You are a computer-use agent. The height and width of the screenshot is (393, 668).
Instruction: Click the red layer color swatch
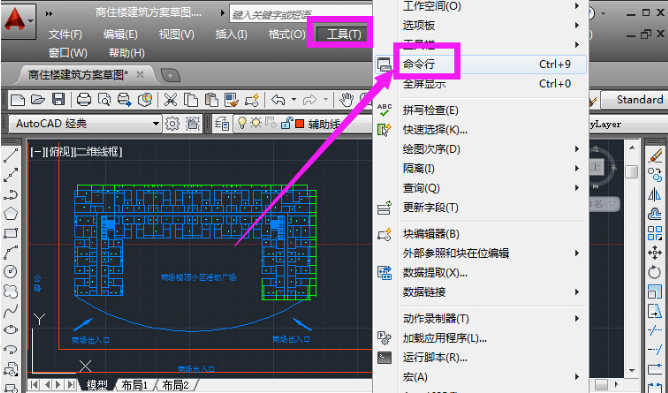[299, 124]
